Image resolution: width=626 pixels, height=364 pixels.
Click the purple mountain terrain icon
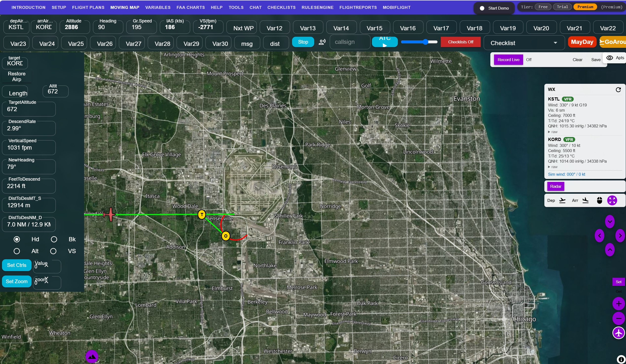coord(92,357)
